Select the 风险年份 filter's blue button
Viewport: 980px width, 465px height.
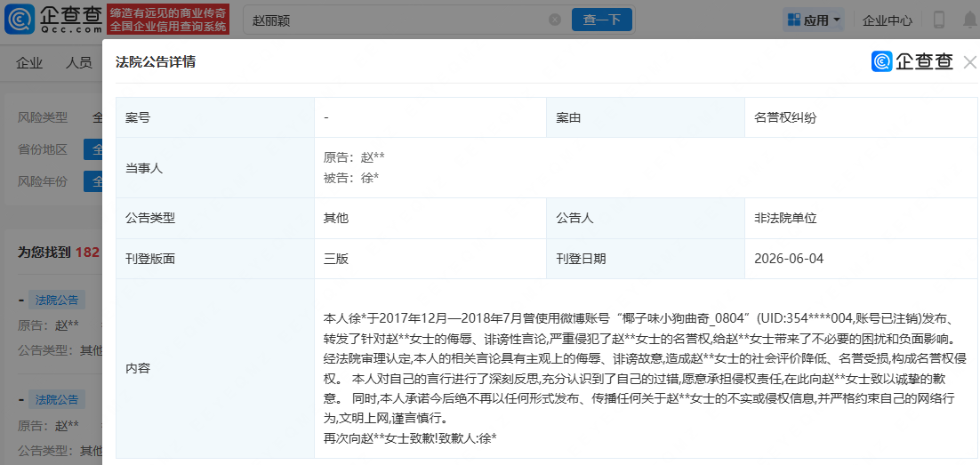(x=93, y=182)
